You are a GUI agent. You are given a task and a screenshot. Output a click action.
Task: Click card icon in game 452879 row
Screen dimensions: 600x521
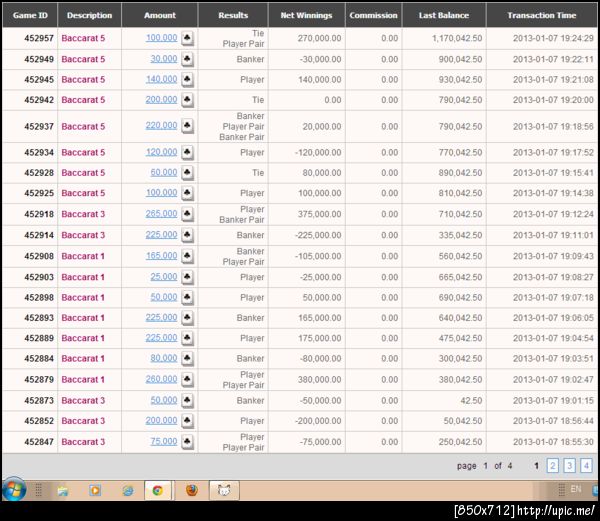[x=187, y=379]
